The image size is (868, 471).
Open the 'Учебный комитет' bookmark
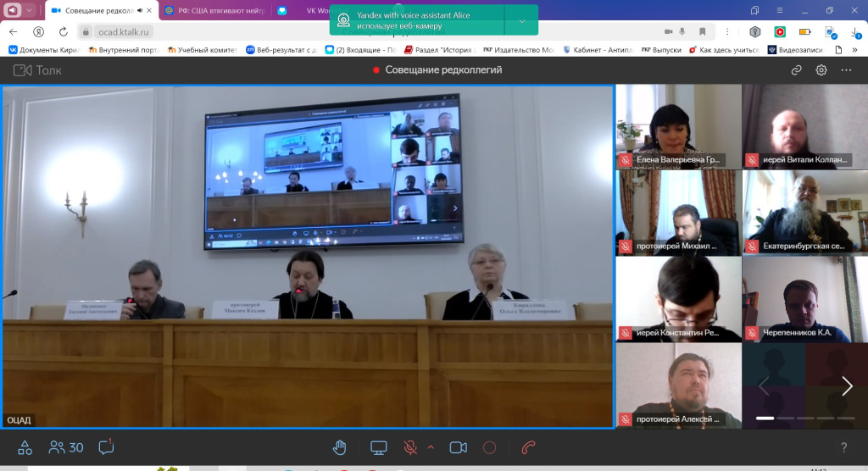(199, 50)
